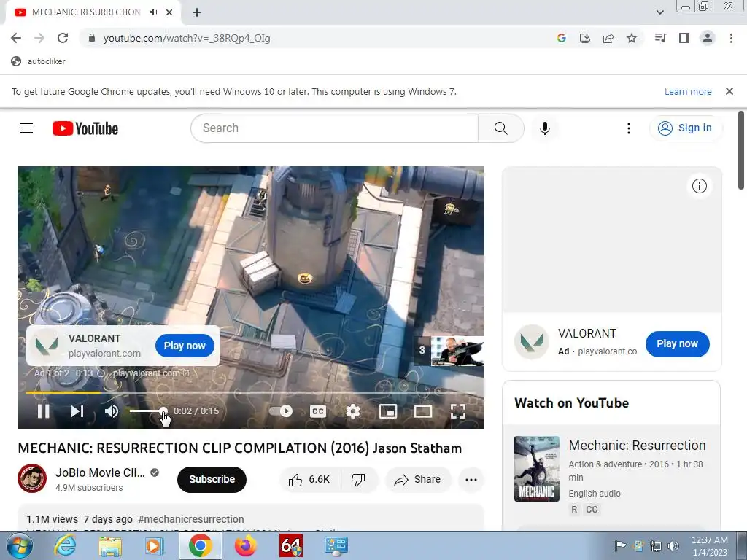
Task: Focus the YouTube search field
Action: click(334, 128)
